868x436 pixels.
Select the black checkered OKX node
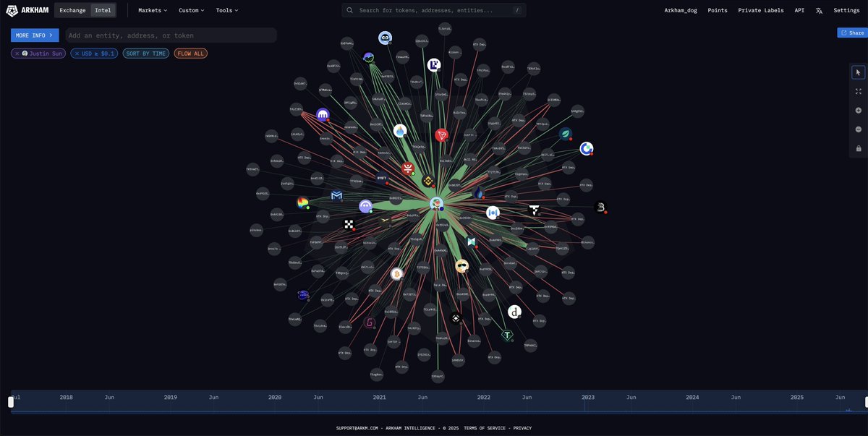(349, 224)
